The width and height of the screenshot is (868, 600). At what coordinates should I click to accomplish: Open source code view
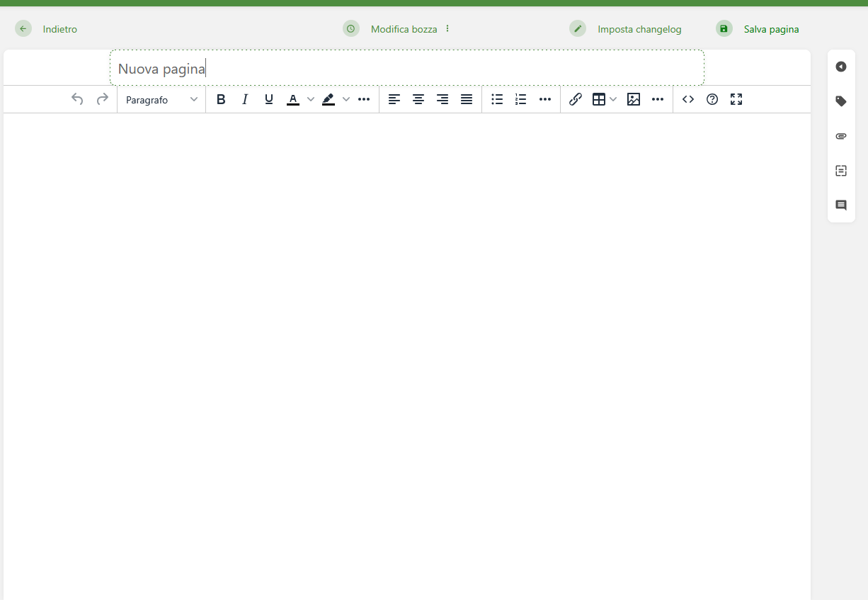pyautogui.click(x=688, y=99)
